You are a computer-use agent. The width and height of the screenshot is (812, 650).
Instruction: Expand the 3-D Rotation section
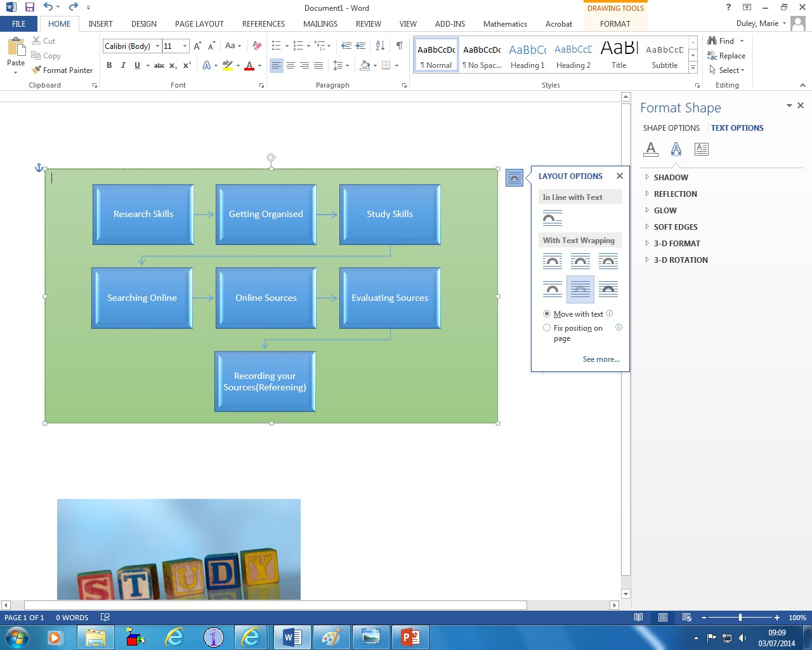click(x=680, y=260)
